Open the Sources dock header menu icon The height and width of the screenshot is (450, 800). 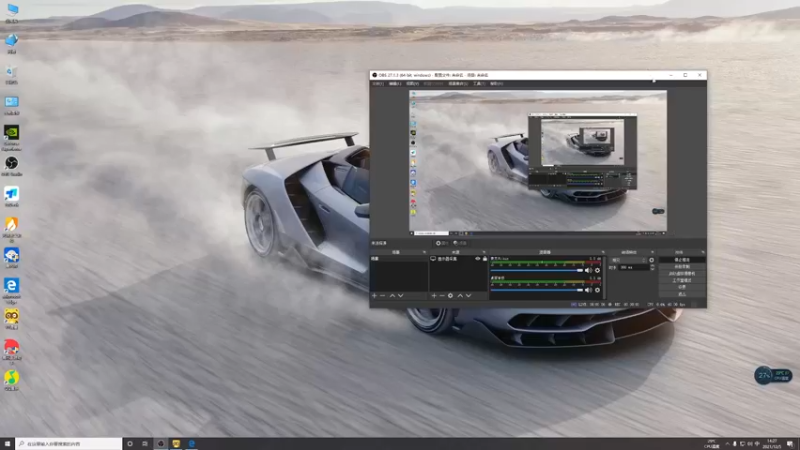[x=484, y=252]
